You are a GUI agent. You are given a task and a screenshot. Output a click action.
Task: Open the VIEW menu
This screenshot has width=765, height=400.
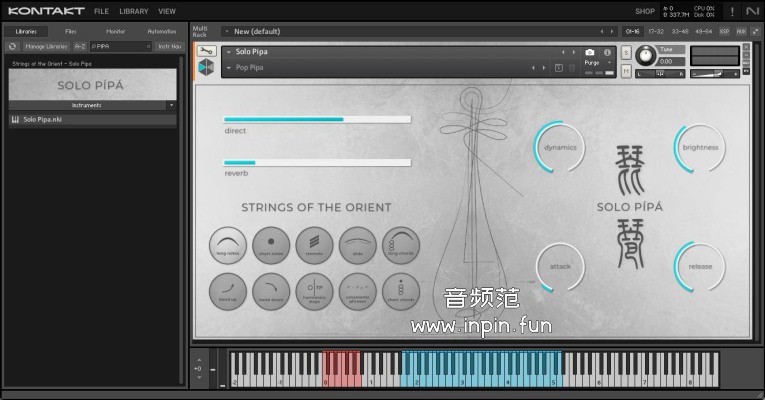tap(167, 11)
